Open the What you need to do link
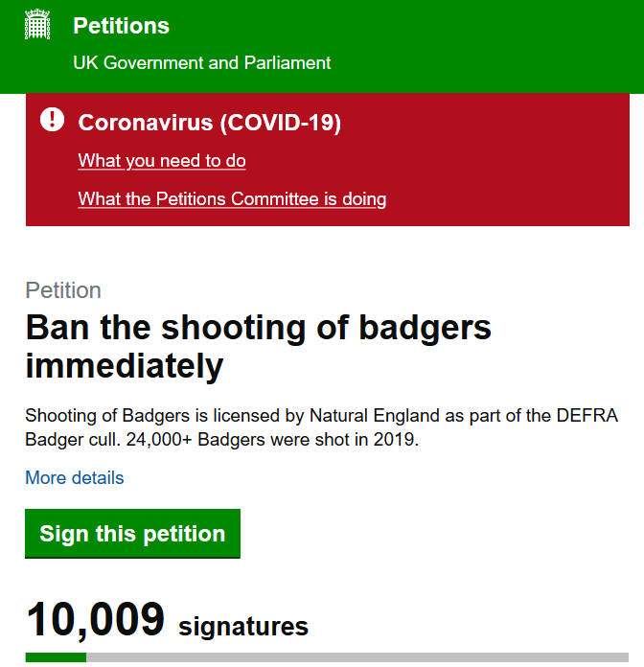The height and width of the screenshot is (667, 644). [162, 161]
